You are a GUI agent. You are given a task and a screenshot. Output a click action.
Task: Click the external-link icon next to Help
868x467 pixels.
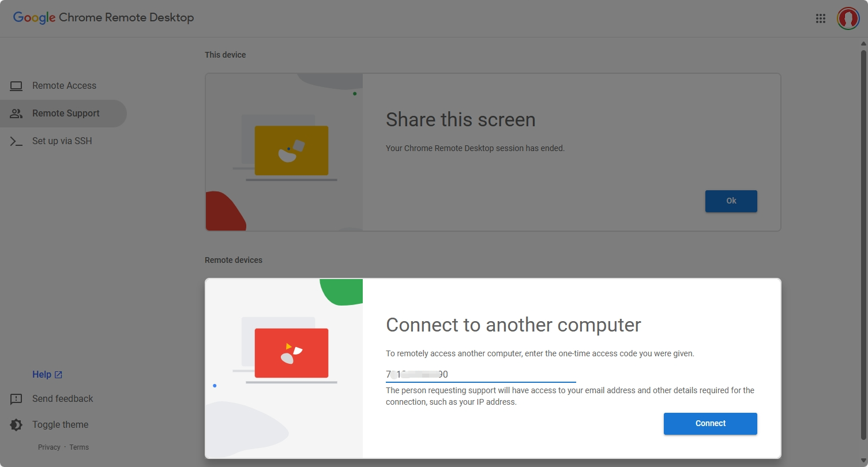(58, 375)
